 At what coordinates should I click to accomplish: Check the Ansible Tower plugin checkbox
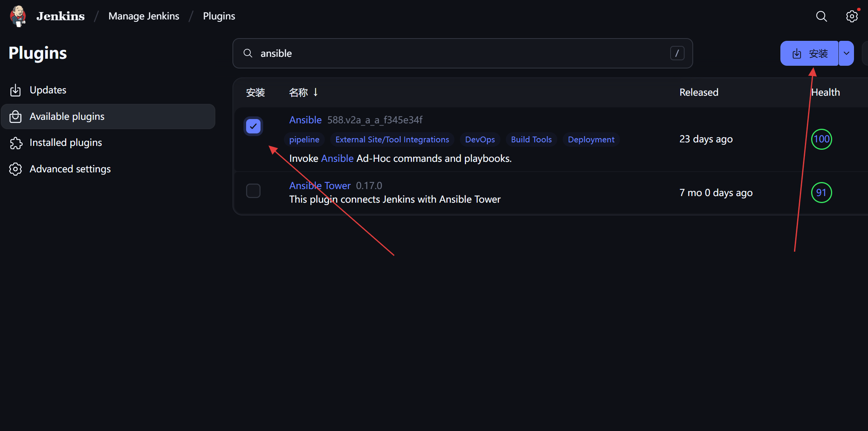253,191
